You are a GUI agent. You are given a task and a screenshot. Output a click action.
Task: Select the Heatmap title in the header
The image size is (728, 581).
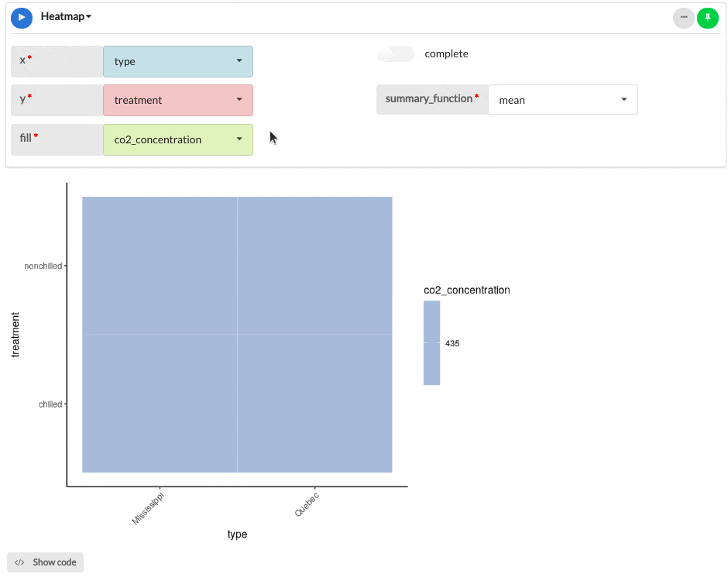point(62,16)
